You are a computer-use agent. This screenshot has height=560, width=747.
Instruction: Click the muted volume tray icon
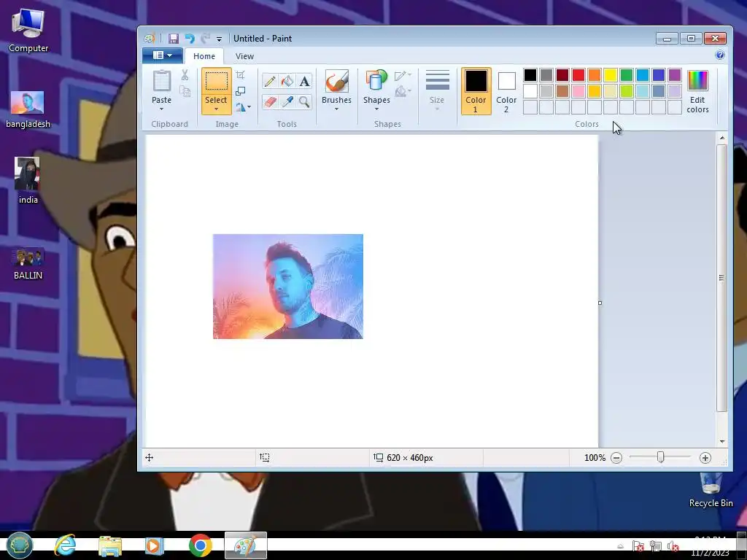coord(673,546)
